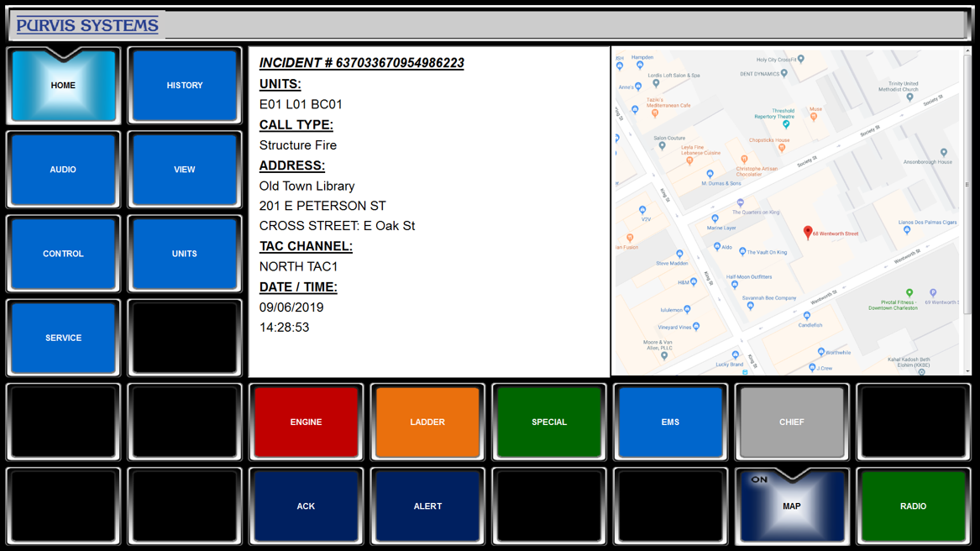
Task: Open the UNITS panel
Action: [x=185, y=254]
